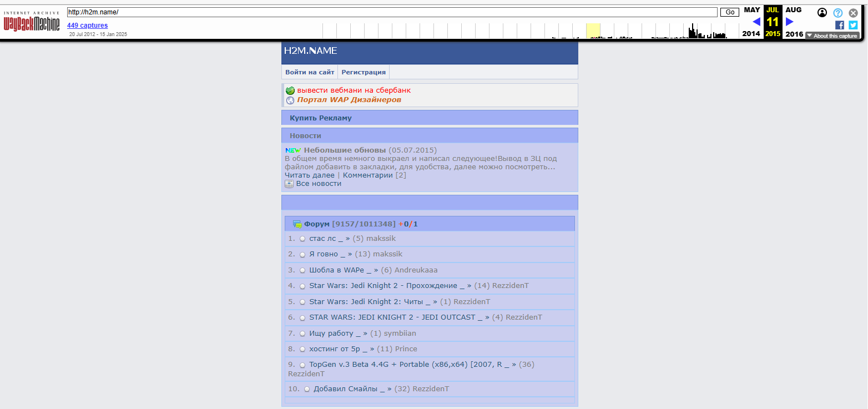868x409 pixels.
Task: Open the Регистрация tab
Action: coord(364,72)
